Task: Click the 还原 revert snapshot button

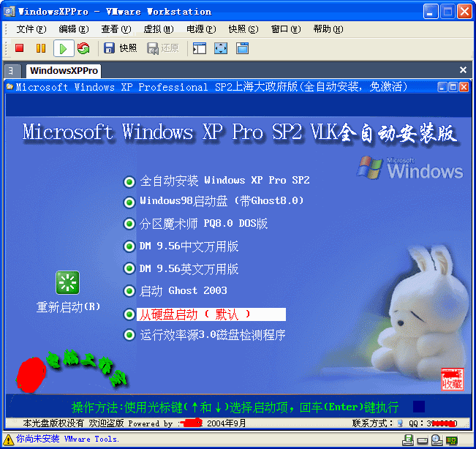Action: coord(163,48)
